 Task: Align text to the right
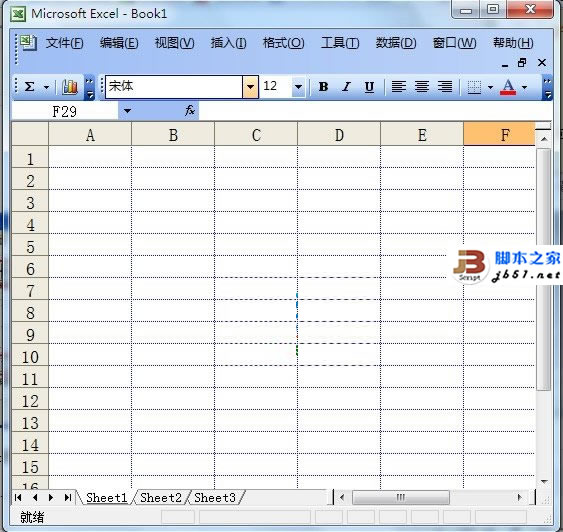coord(445,87)
